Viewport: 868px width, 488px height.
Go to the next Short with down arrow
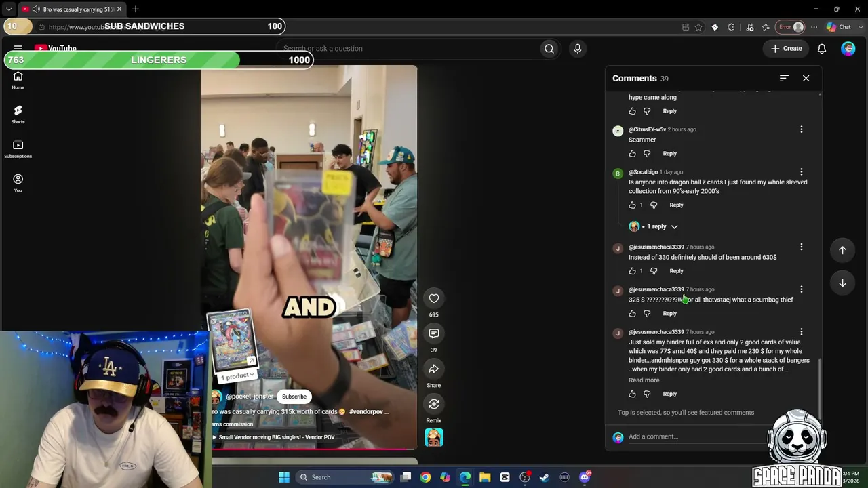(x=843, y=283)
